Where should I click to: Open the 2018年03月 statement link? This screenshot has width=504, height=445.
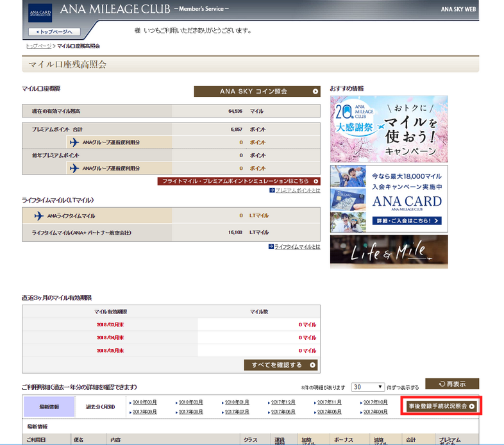(145, 402)
